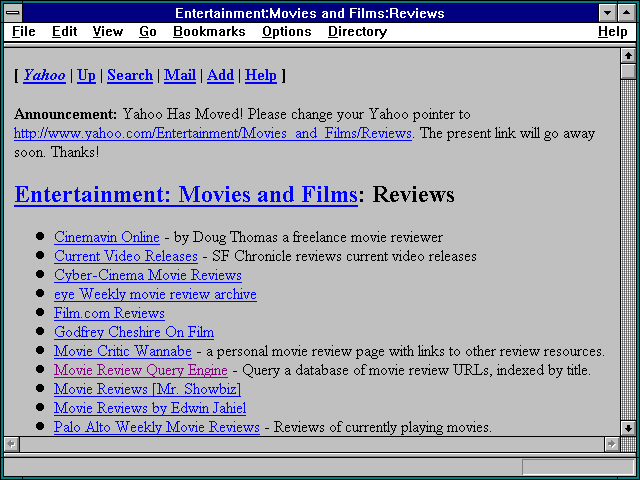Open the Cyber-Cinema Movie Reviews link
640x480 pixels.
tap(148, 275)
